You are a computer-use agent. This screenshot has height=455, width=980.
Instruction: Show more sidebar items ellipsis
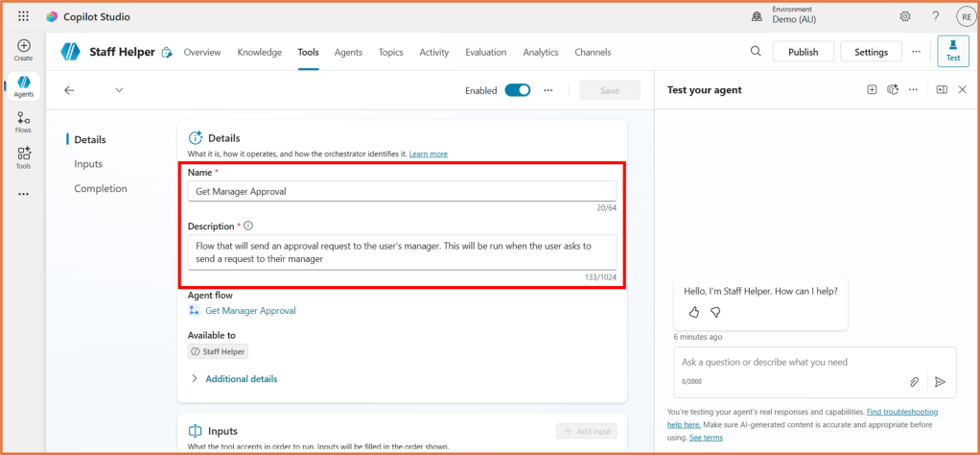23,194
